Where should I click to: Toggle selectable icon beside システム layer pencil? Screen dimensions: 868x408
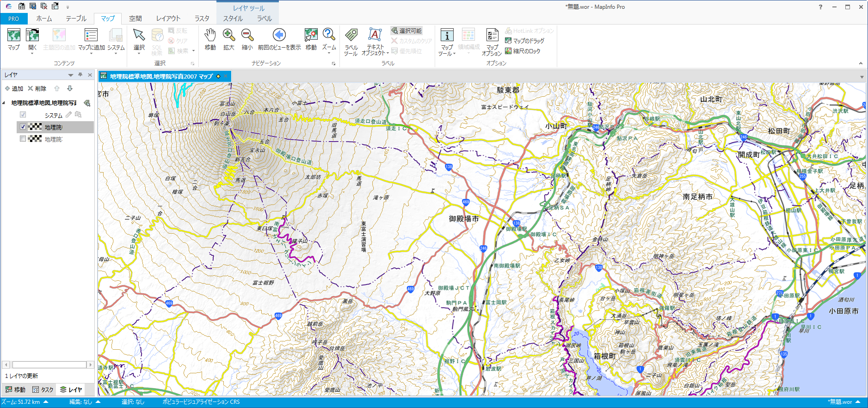[x=78, y=114]
